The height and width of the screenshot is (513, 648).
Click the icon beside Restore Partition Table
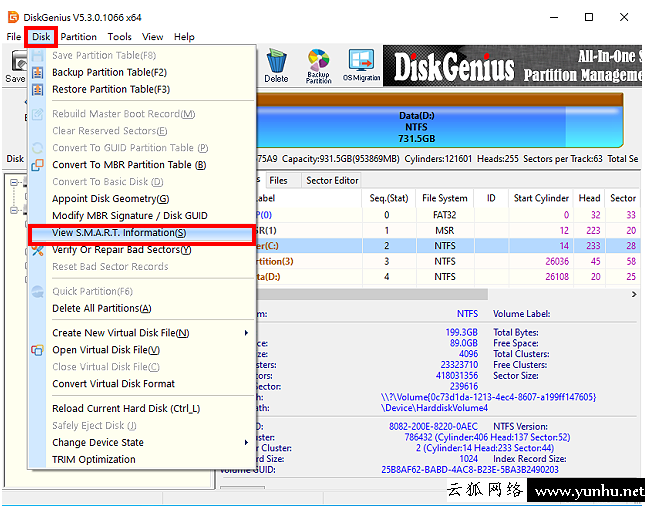[38, 89]
